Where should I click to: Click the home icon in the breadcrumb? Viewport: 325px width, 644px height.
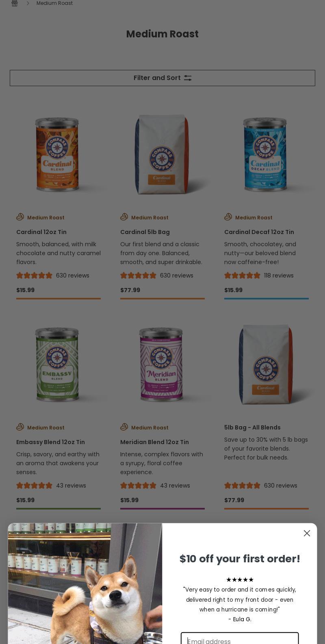point(15,3)
